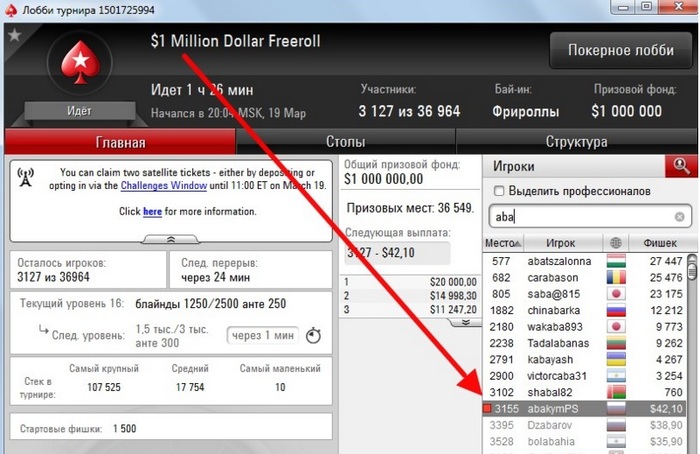Open player search magnifier icon
This screenshot has width=700, height=454.
click(x=681, y=166)
